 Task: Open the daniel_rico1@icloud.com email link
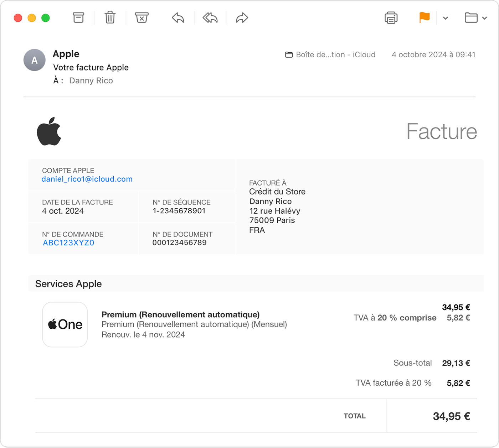click(87, 179)
